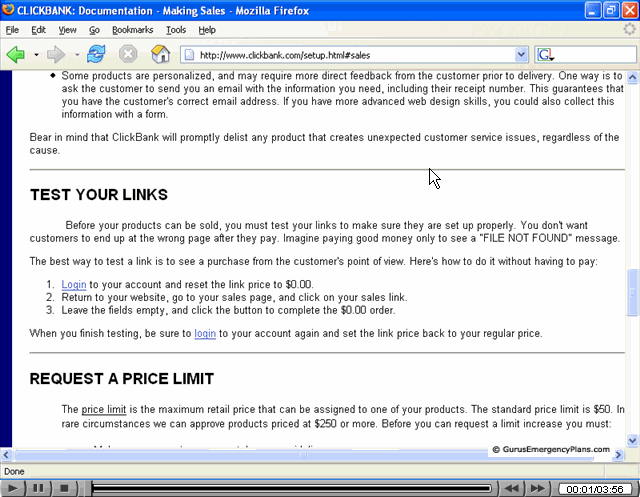Restore down the Firefox window
The height and width of the screenshot is (497, 640).
click(x=611, y=10)
